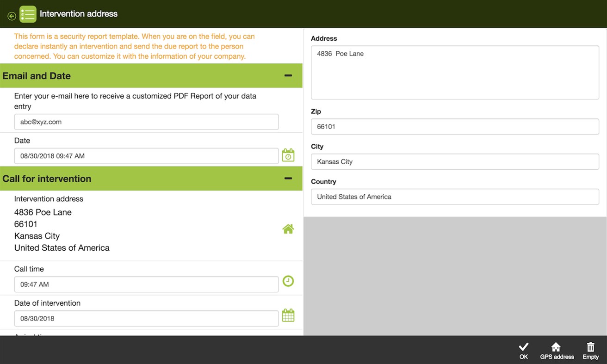607x364 pixels.
Task: Confirm with the OK checkmark
Action: point(523,349)
